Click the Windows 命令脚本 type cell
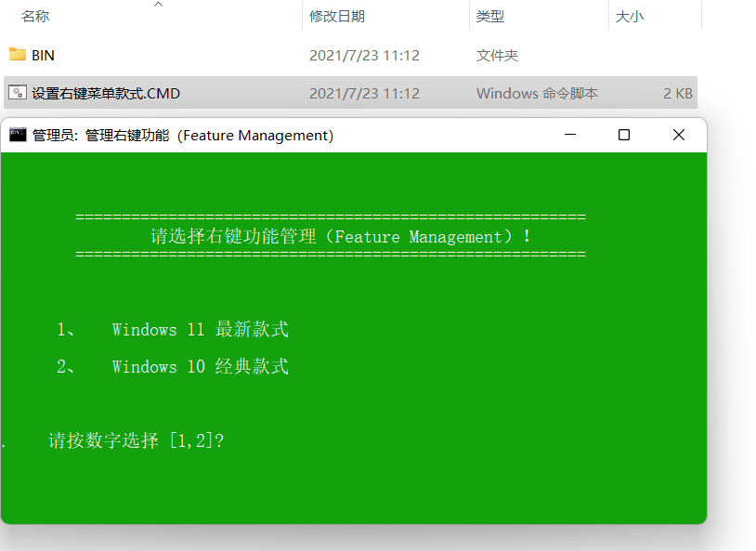Screen dimensions: 756x551 coord(537,94)
